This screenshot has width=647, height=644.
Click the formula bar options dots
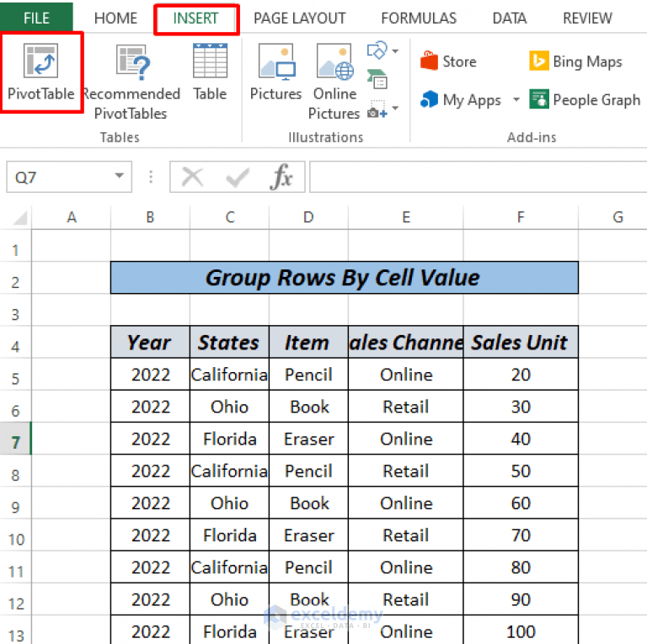(x=151, y=177)
